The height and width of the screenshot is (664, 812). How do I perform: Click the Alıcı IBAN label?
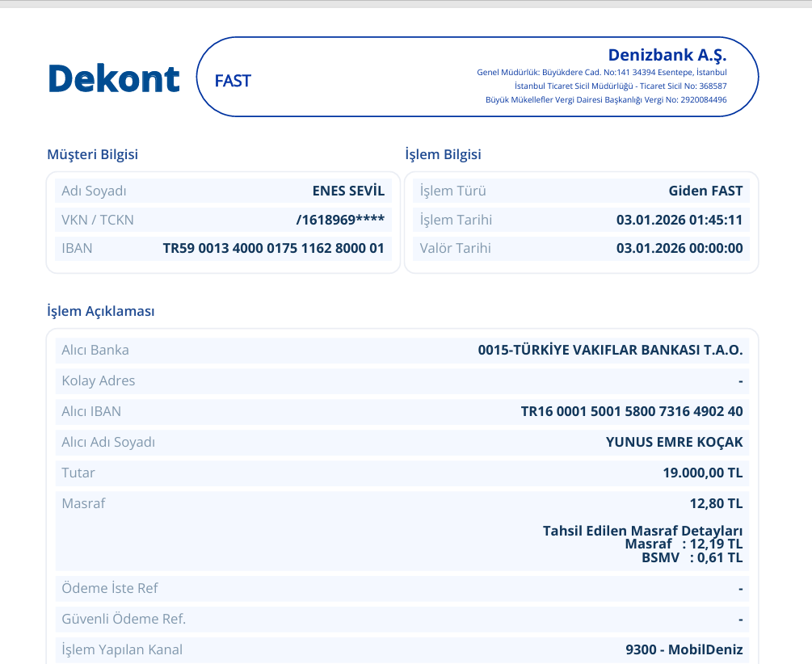tap(91, 411)
